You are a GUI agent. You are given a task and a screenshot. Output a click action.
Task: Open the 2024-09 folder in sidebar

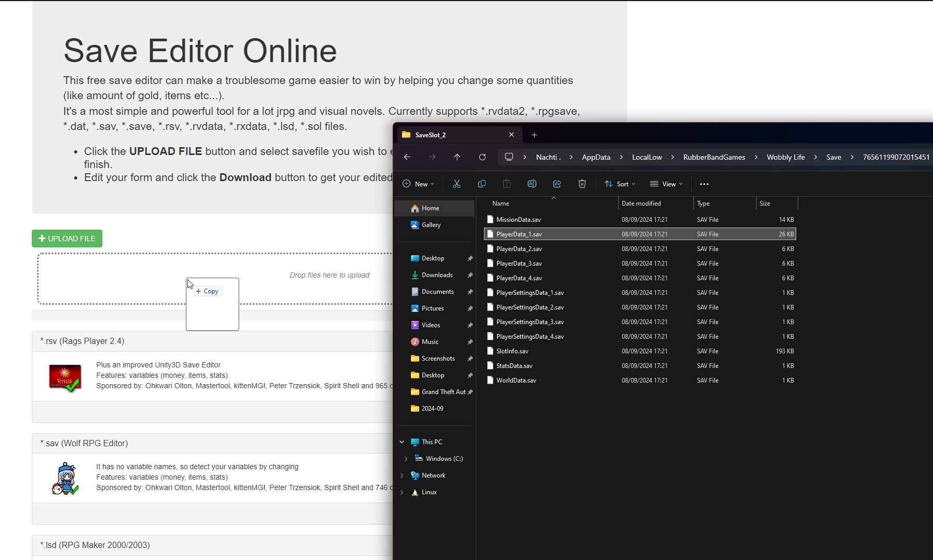click(432, 409)
